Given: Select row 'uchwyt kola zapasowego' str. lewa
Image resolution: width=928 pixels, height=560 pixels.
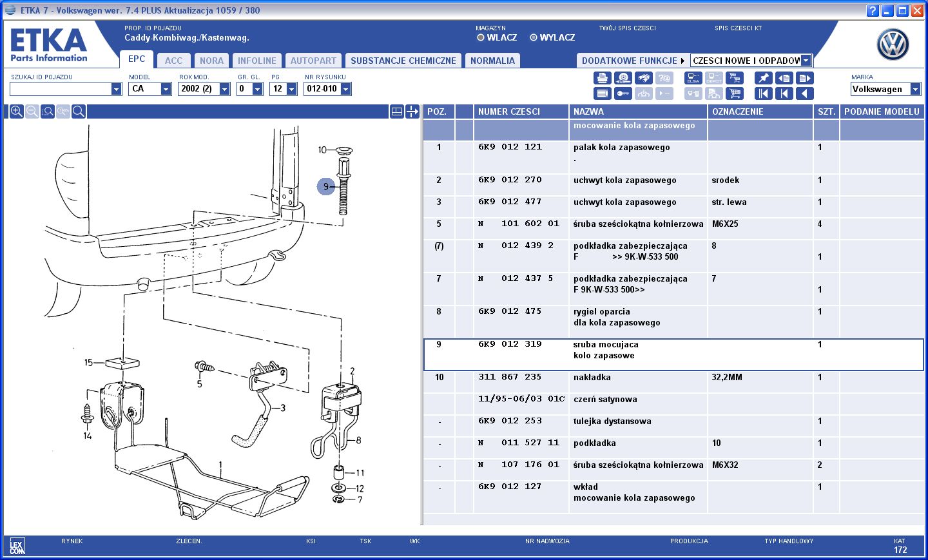Looking at the screenshot, I should point(673,206).
